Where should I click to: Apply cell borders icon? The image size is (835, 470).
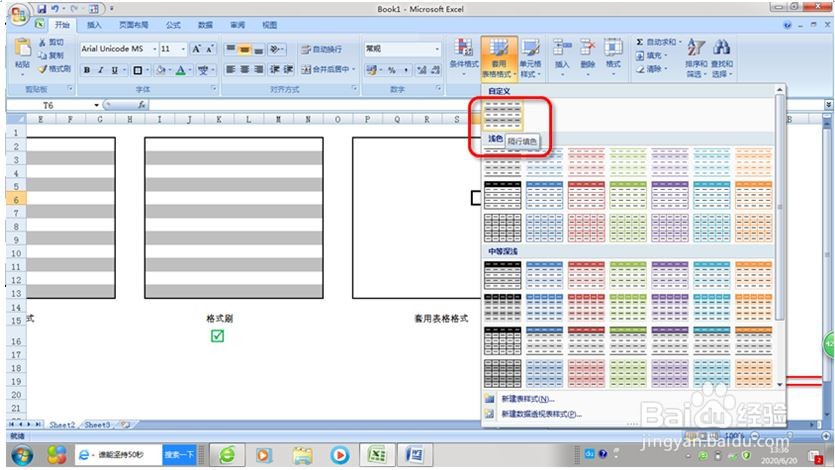point(137,70)
